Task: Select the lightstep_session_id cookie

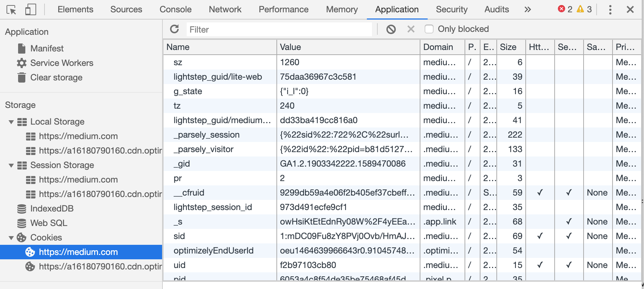Action: 402,207
